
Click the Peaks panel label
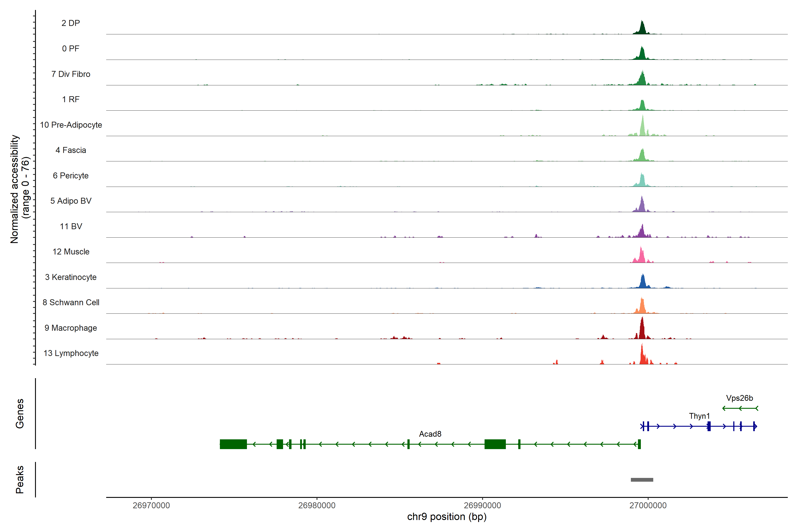pyautogui.click(x=20, y=479)
